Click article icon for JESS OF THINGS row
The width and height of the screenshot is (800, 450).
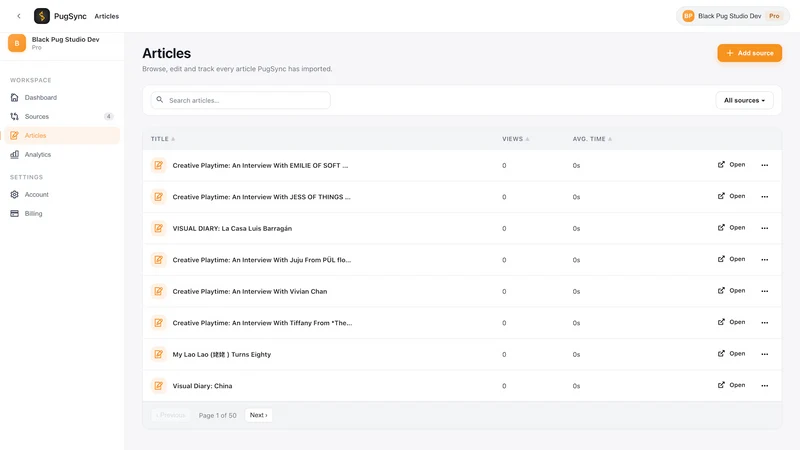159,197
